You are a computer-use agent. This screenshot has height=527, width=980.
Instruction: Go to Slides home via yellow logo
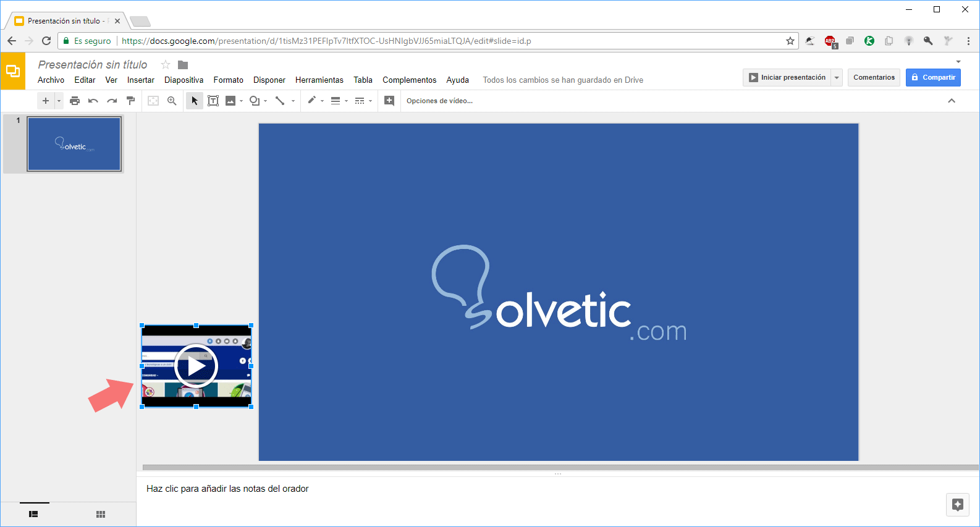(x=13, y=71)
